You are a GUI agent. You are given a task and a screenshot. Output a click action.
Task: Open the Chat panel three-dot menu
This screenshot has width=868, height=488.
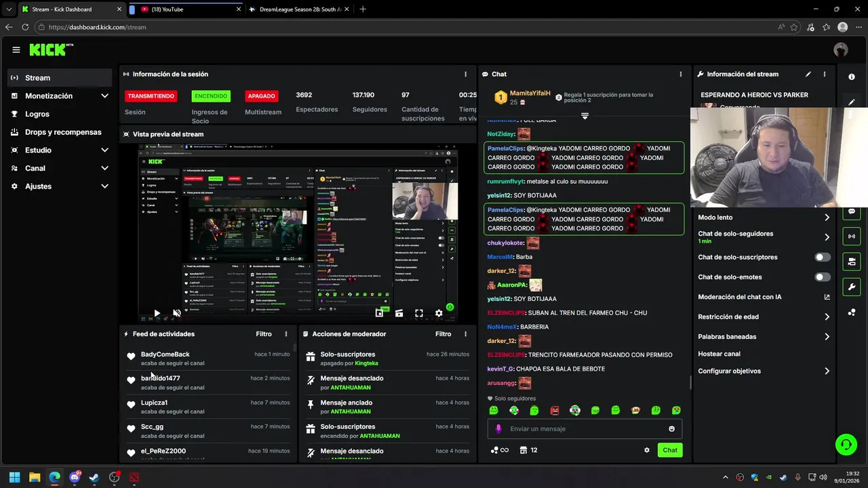[681, 74]
